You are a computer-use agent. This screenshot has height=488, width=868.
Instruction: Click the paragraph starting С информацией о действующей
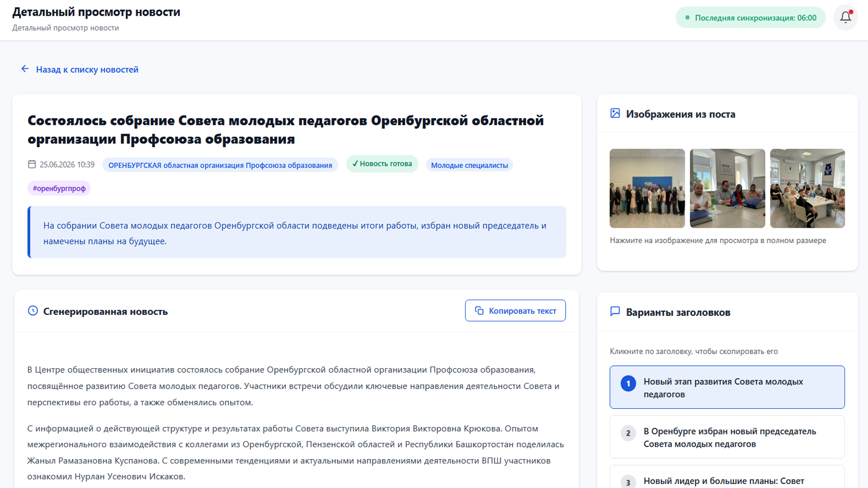[x=296, y=452]
